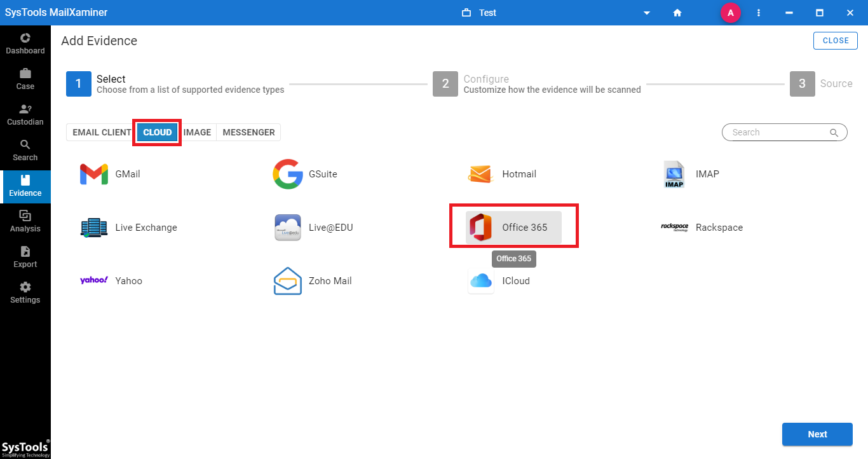Choose the GSuite evidence type icon

(288, 174)
